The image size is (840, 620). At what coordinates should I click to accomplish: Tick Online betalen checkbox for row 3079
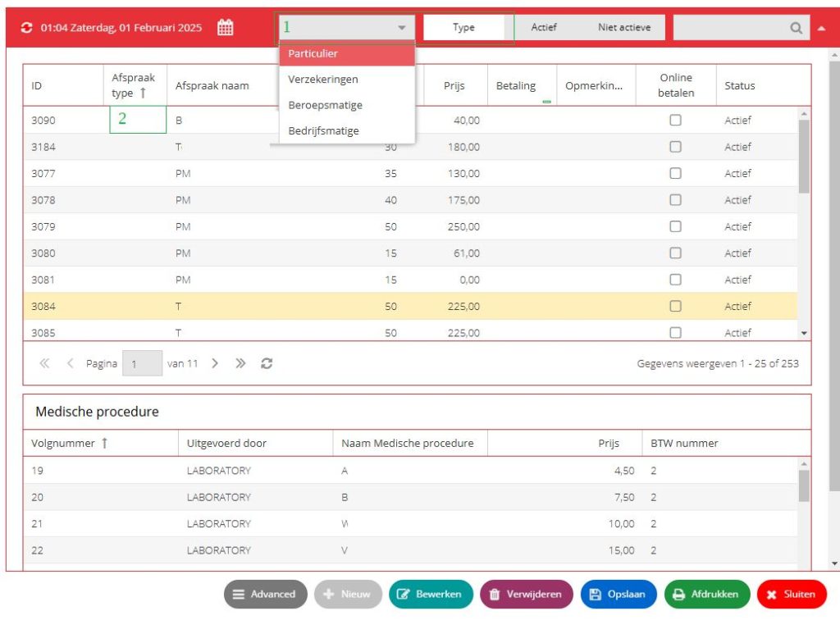[x=676, y=226]
